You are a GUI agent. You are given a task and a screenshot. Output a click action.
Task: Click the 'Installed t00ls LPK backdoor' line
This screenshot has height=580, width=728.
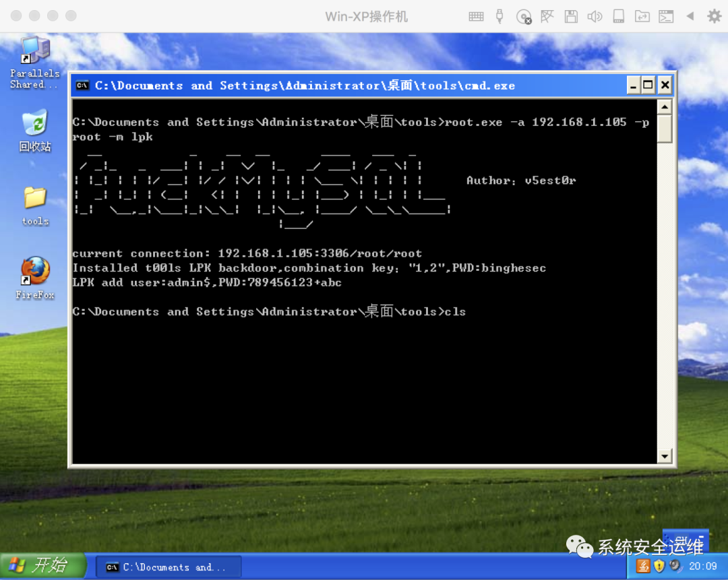point(309,267)
